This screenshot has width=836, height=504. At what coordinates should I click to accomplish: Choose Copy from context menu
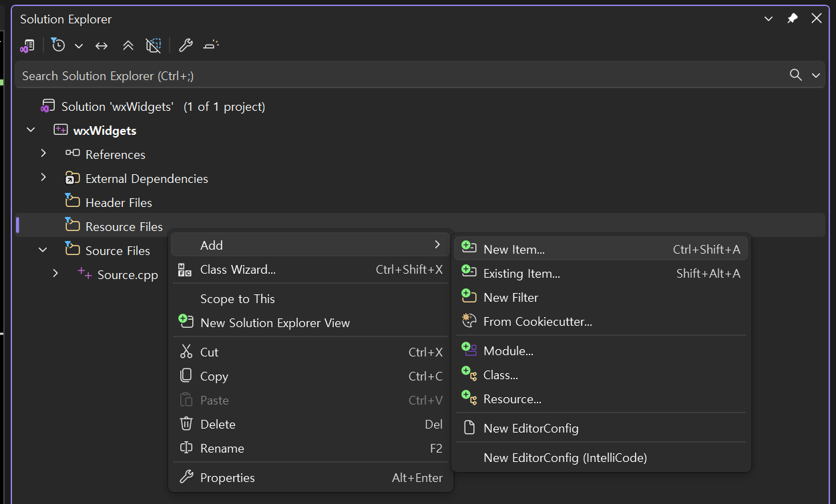(310, 376)
